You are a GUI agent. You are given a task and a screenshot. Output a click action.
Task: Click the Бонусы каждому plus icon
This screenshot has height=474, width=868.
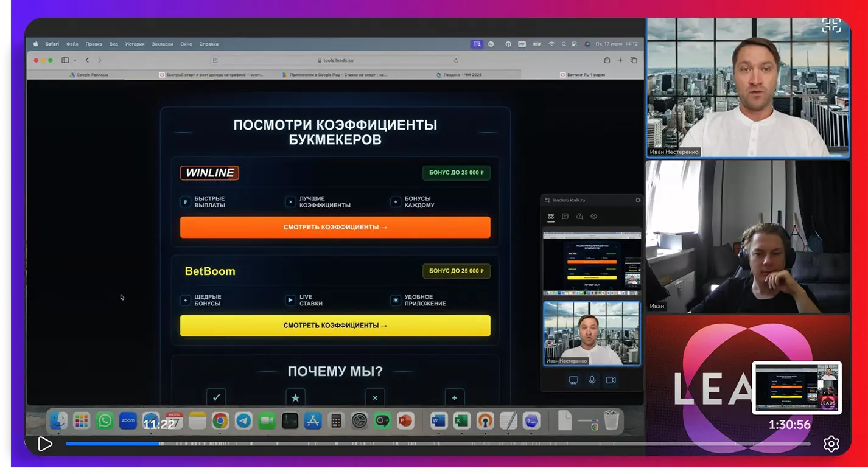coord(396,202)
